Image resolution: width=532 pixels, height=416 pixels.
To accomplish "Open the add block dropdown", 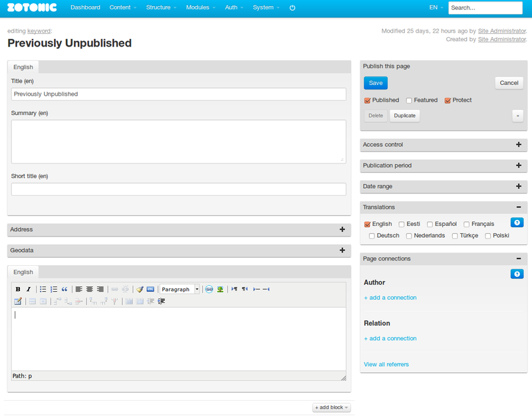I will (331, 407).
